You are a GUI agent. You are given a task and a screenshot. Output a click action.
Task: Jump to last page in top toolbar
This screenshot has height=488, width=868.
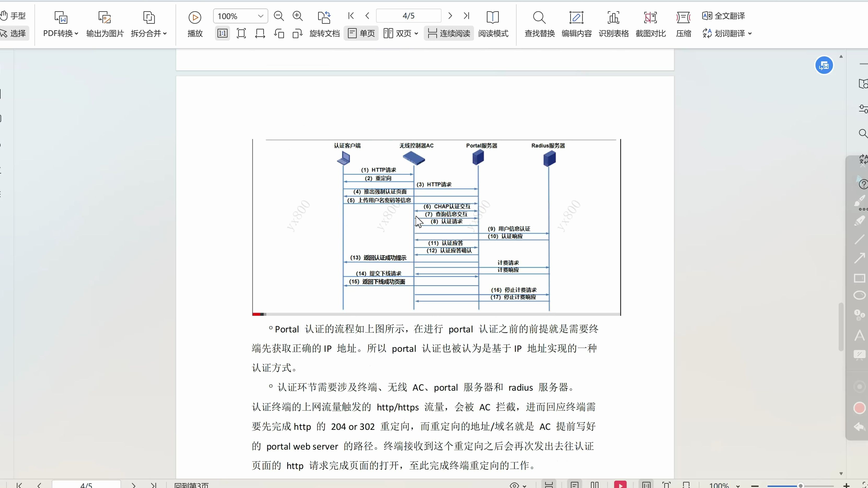466,15
